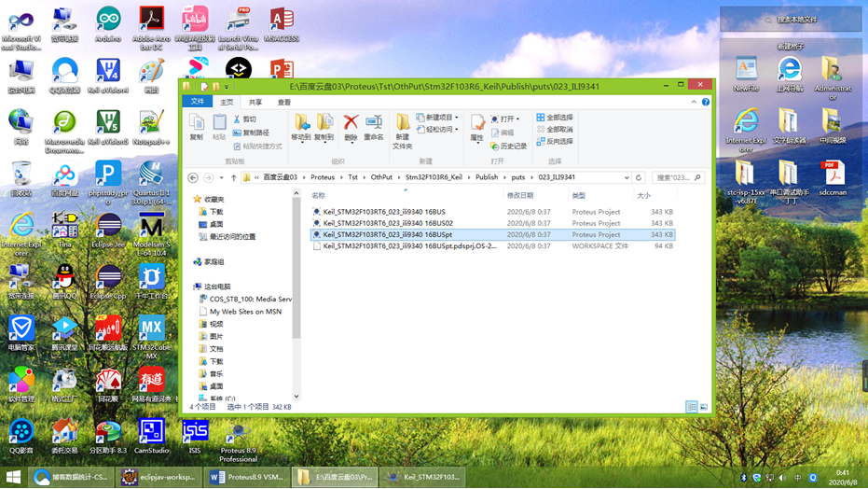Screen dimensions: 868x489
Task: Open the Adobe Acrobat DC desktop icon
Action: click(151, 28)
